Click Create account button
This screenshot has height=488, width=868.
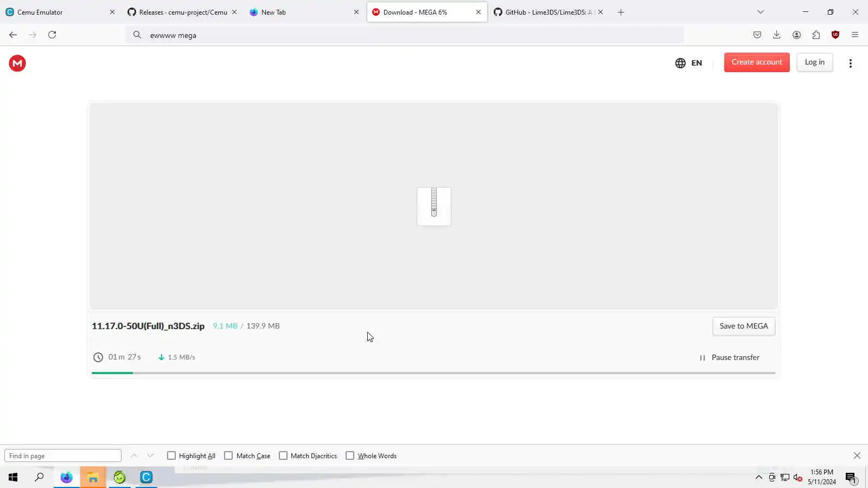[x=757, y=62]
